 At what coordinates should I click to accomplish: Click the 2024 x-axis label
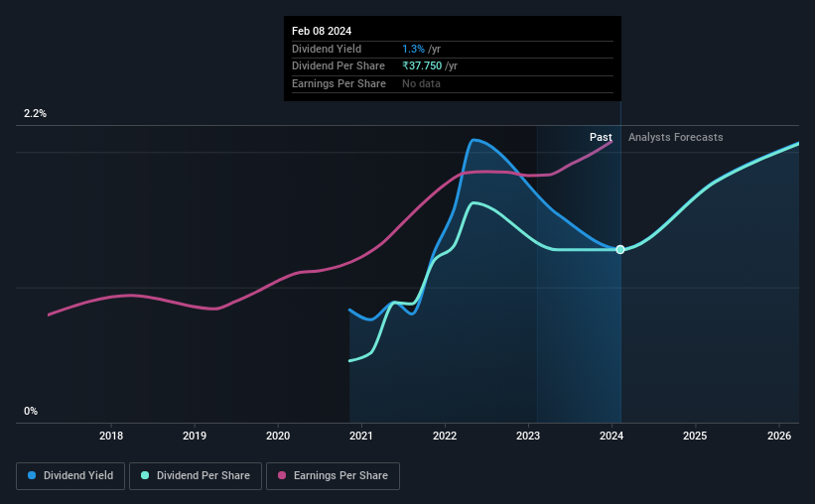[611, 436]
